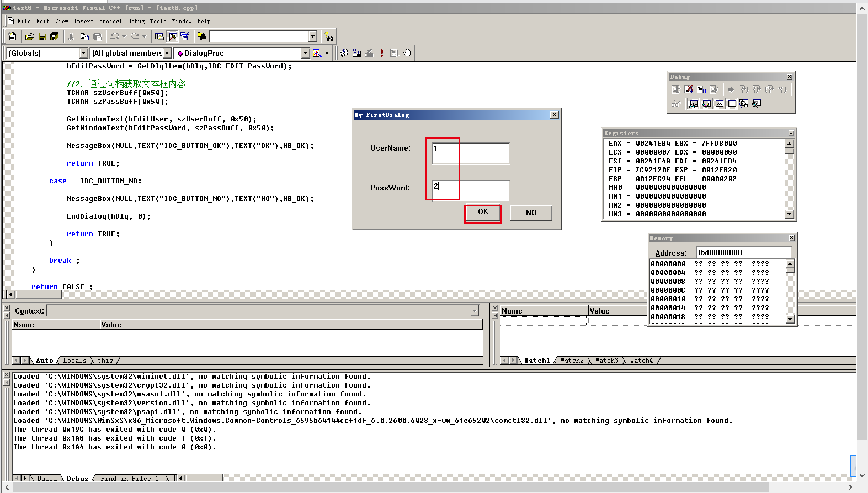Close the My FirstDialog window
868x493 pixels.
point(555,115)
